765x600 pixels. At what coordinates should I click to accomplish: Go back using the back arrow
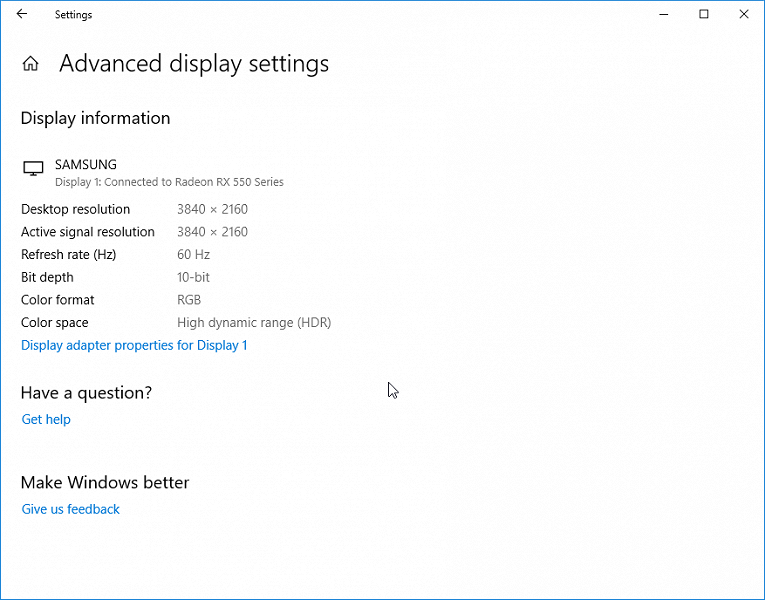(x=22, y=14)
